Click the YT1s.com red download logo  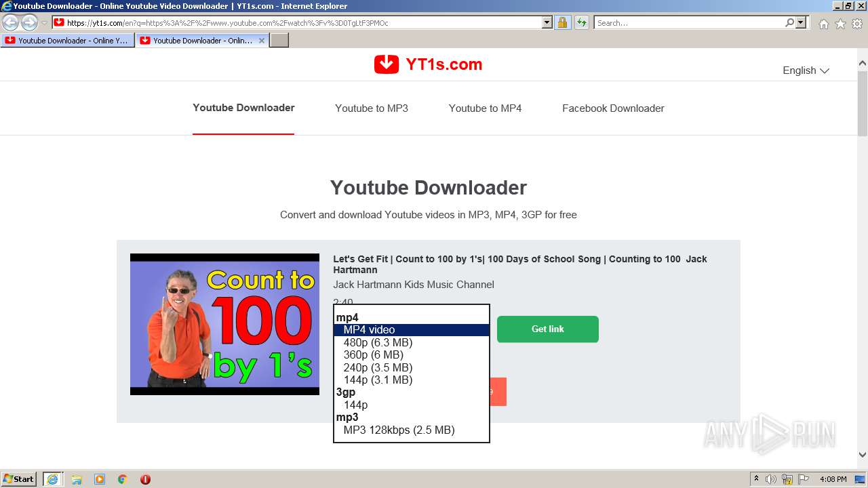387,64
